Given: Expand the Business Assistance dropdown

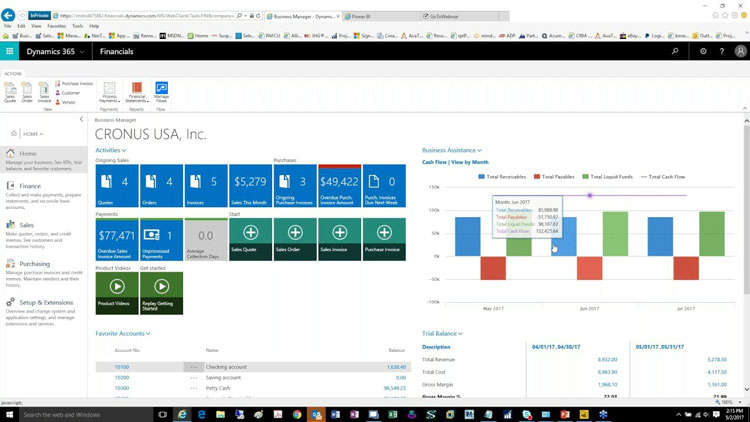Looking at the screenshot, I should coord(452,150).
